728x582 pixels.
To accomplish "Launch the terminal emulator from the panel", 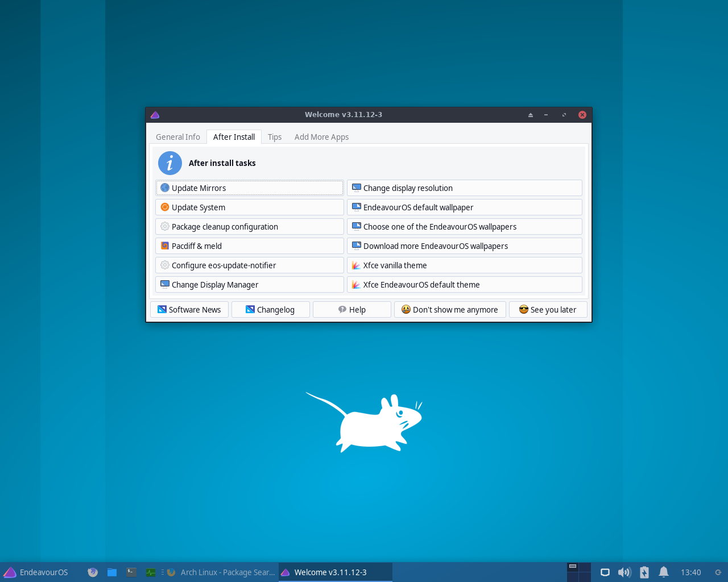I will coord(131,572).
